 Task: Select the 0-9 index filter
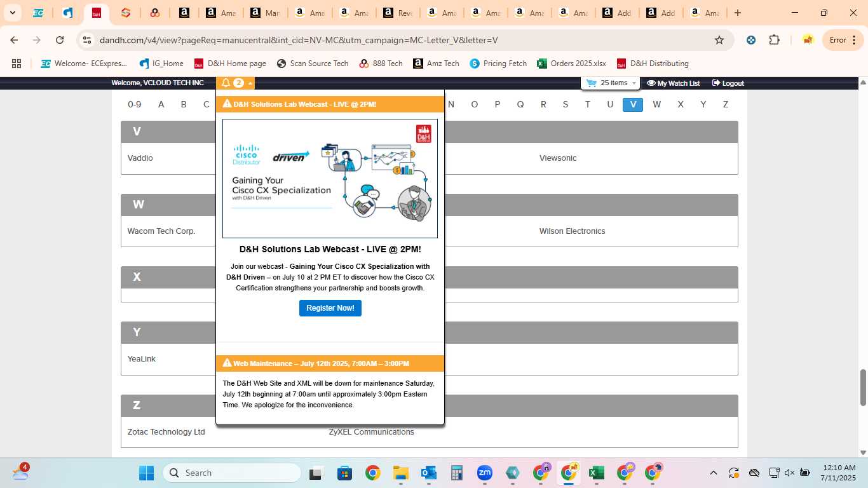135,104
